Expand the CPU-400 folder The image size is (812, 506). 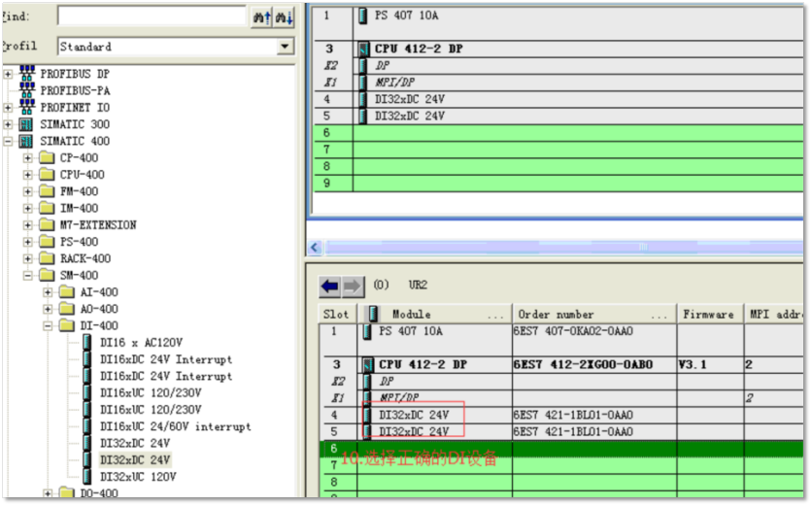(x=27, y=175)
